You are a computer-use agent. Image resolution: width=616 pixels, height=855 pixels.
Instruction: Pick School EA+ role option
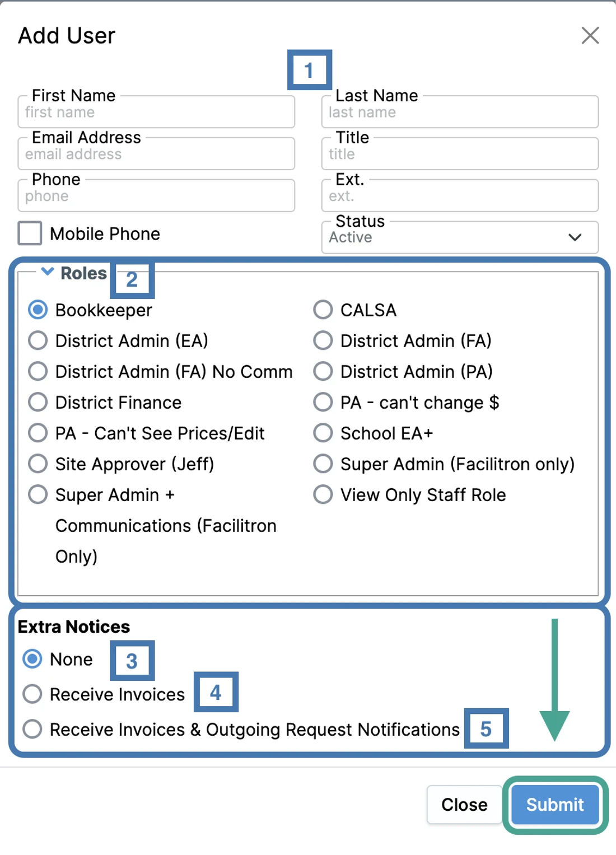[x=323, y=433]
